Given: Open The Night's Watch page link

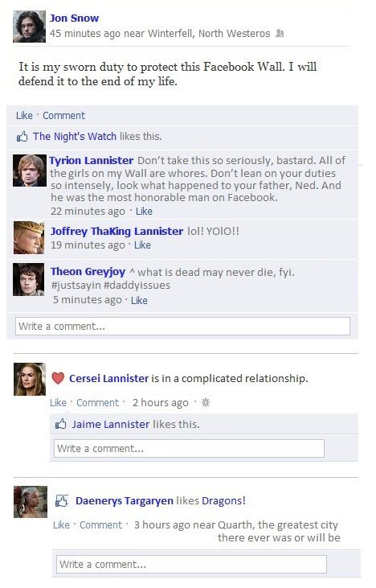Looking at the screenshot, I should [x=75, y=137].
